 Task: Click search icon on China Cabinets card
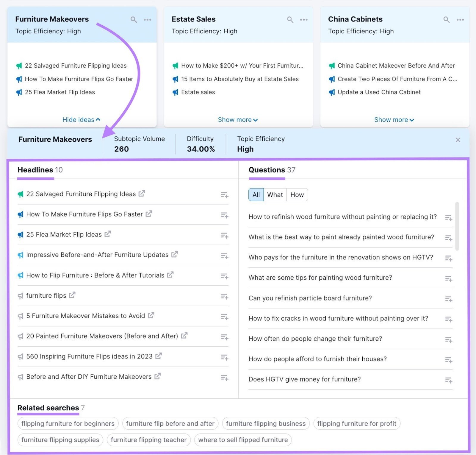click(446, 20)
